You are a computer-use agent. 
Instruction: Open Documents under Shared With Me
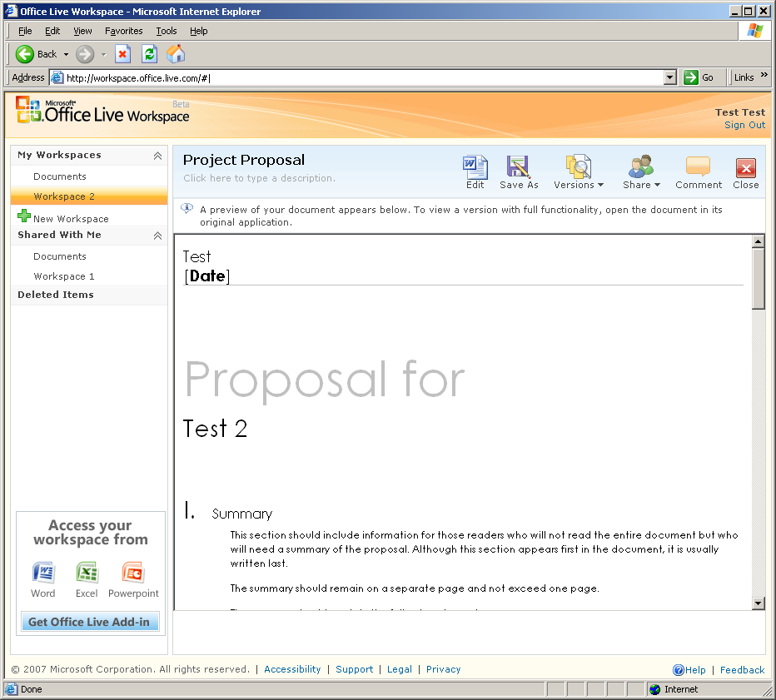coord(60,256)
